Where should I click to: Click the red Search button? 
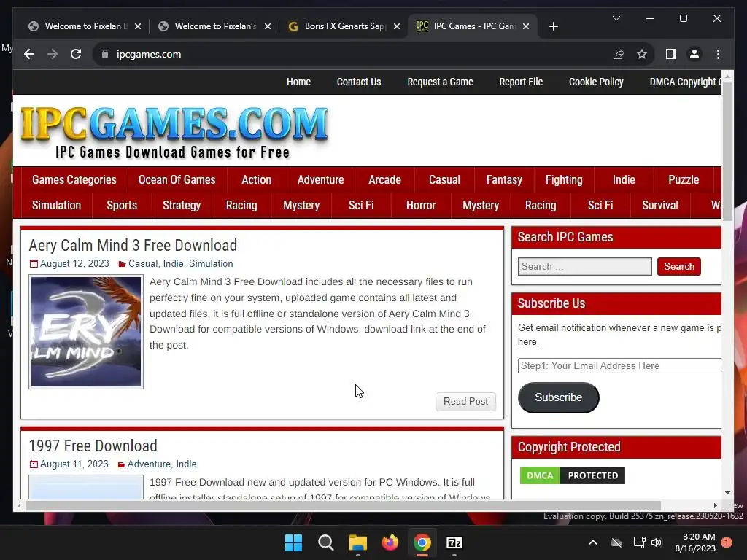[679, 266]
